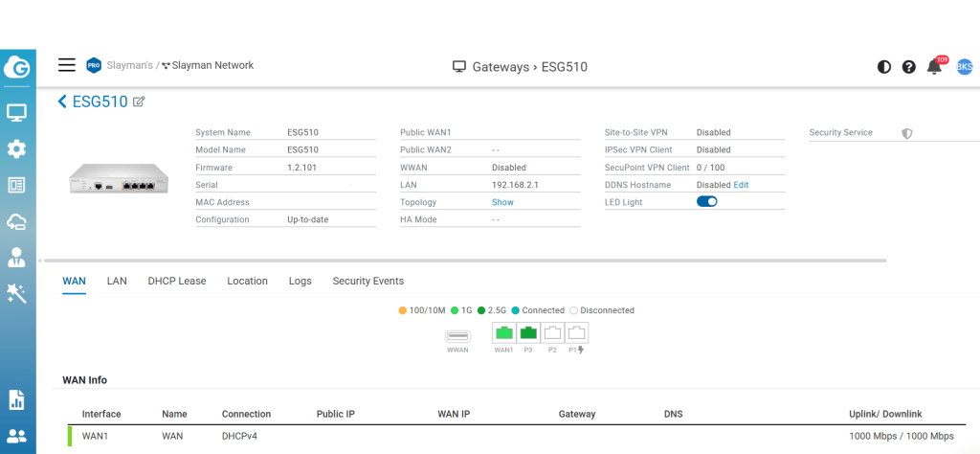Go back using the arrow beside ESG510
Screen dimensions: 980x454
point(62,102)
